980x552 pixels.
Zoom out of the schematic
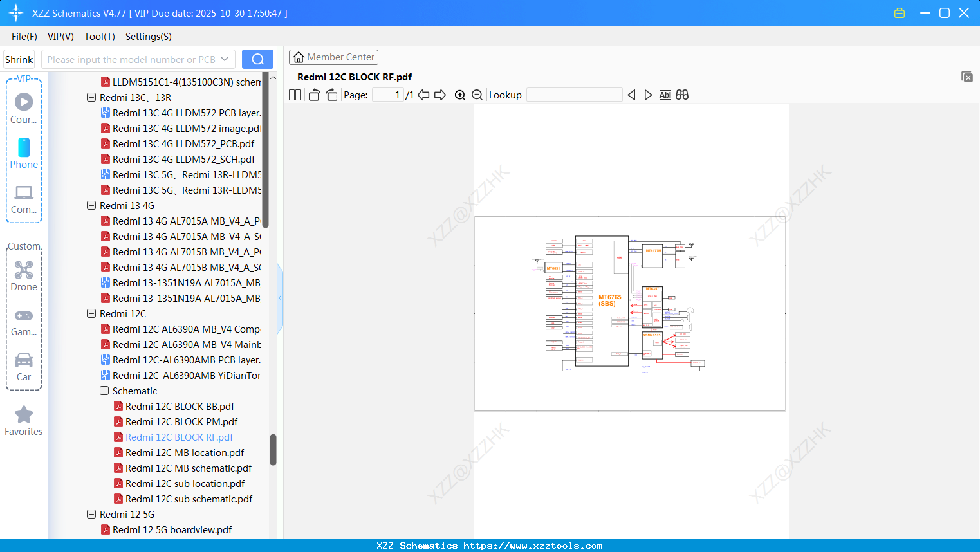pyautogui.click(x=477, y=95)
